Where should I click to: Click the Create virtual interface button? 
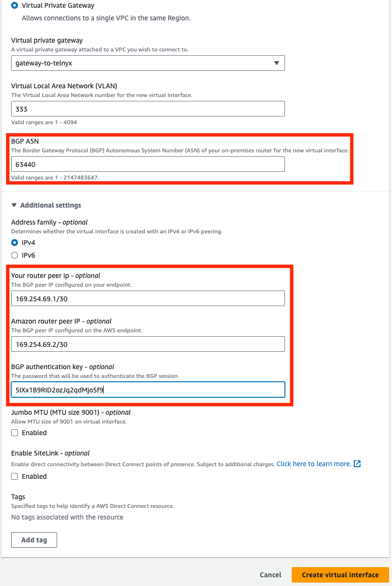[x=340, y=575]
